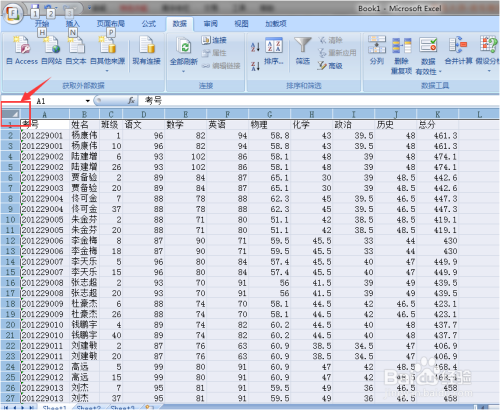Click the sort descending Z-A icon

255,66
